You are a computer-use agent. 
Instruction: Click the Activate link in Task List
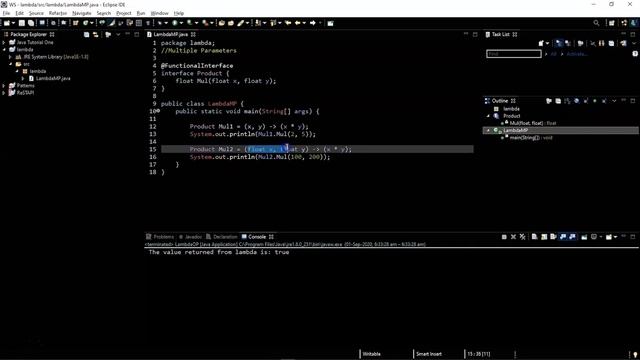(x=577, y=54)
